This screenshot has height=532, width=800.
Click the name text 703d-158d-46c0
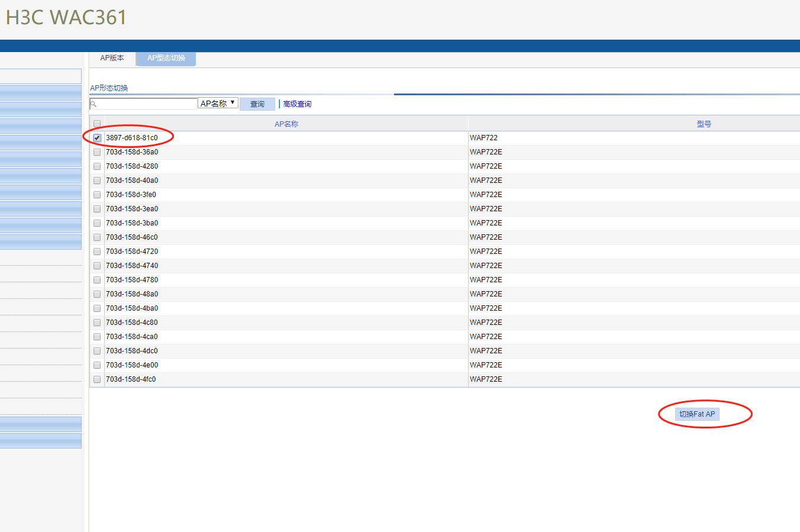132,237
